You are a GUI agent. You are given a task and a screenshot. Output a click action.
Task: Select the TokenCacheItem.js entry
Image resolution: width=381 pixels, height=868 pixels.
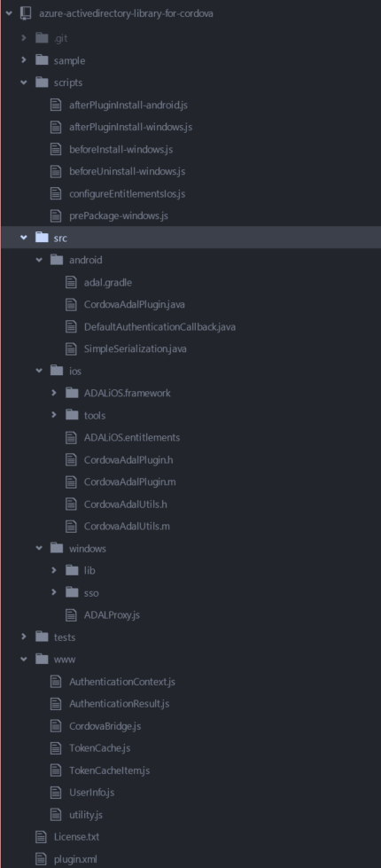pos(109,770)
